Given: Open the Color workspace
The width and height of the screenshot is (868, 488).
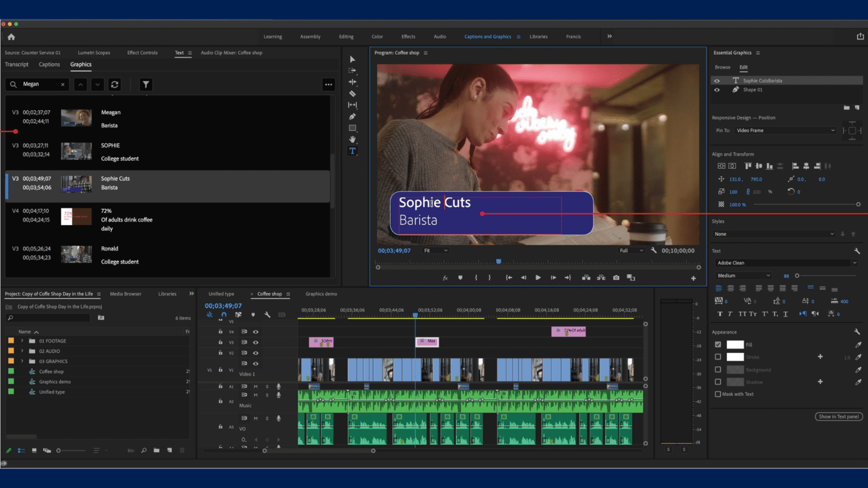Looking at the screenshot, I should pos(377,37).
